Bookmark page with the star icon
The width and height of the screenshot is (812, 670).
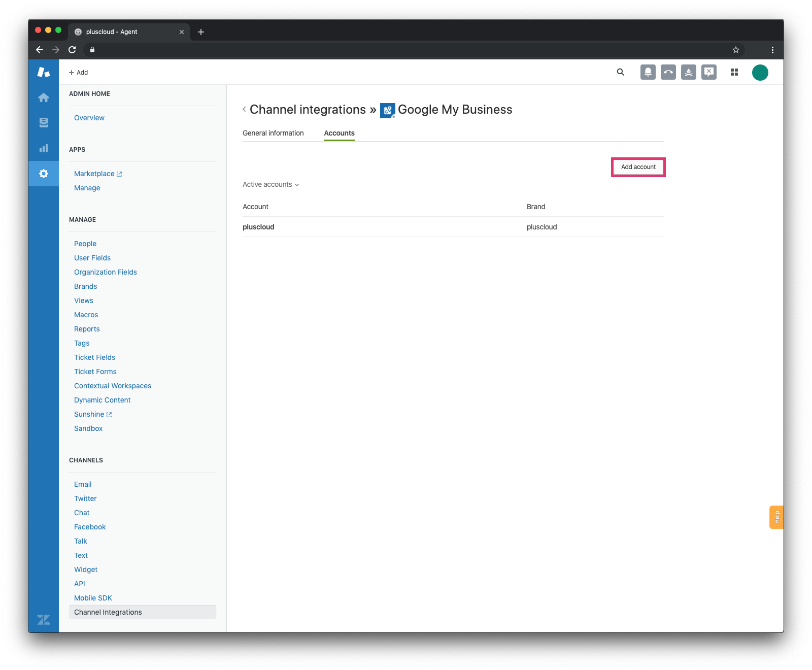736,50
